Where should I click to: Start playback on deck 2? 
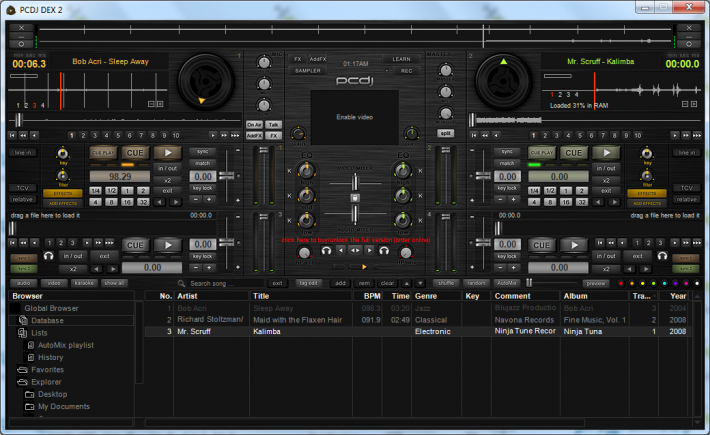(x=606, y=153)
